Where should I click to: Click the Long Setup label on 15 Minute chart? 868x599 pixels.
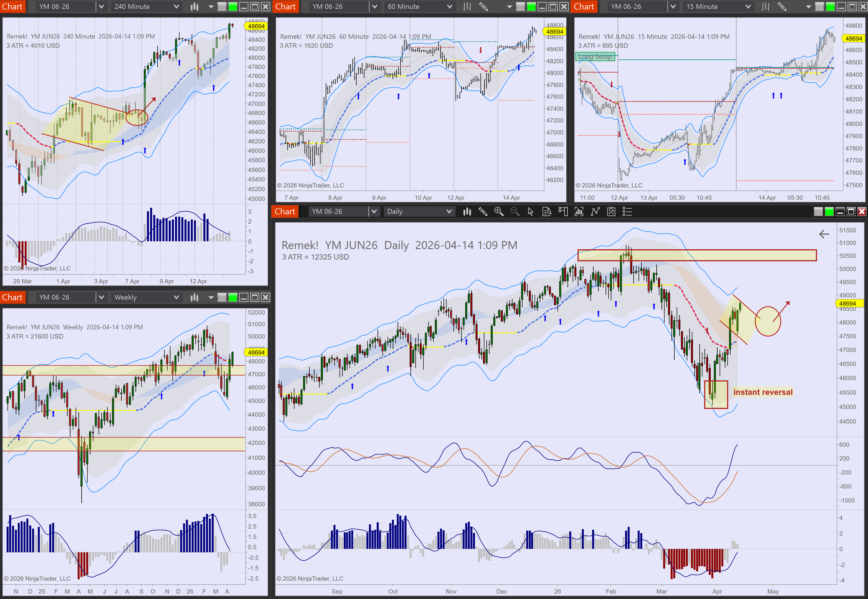[x=595, y=57]
